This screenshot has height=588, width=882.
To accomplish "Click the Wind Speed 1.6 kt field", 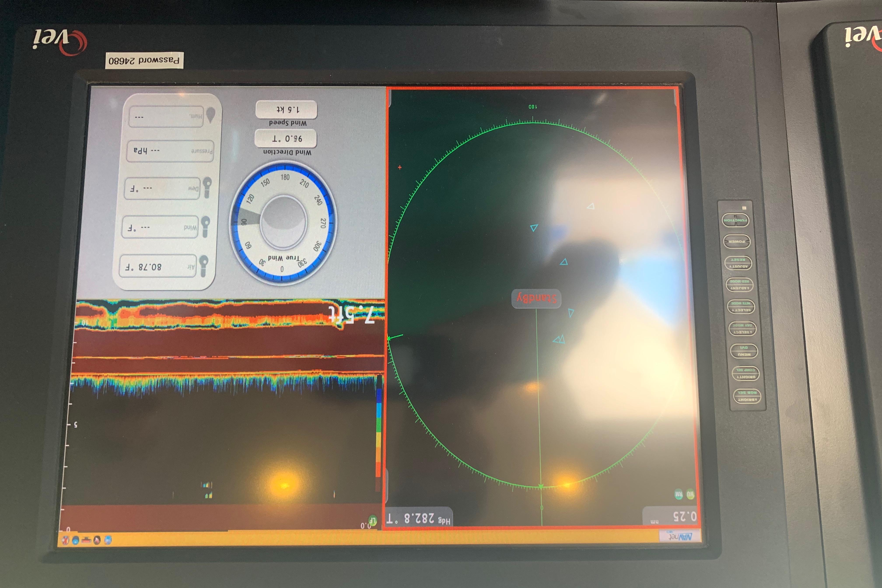I will click(x=287, y=110).
